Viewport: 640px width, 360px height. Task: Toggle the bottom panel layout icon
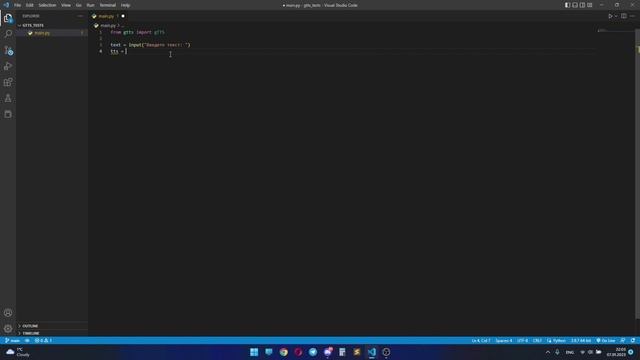click(575, 5)
